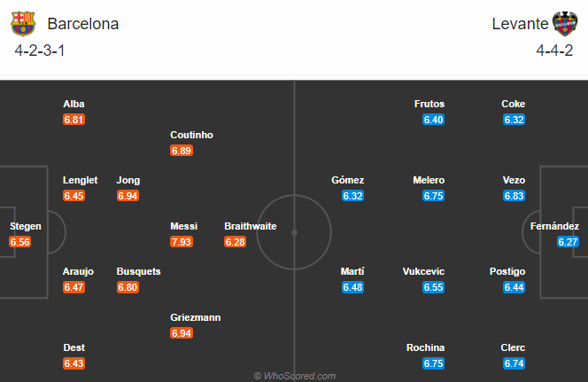Click the Barcelona club crest
This screenshot has height=382, width=588.
tap(23, 24)
